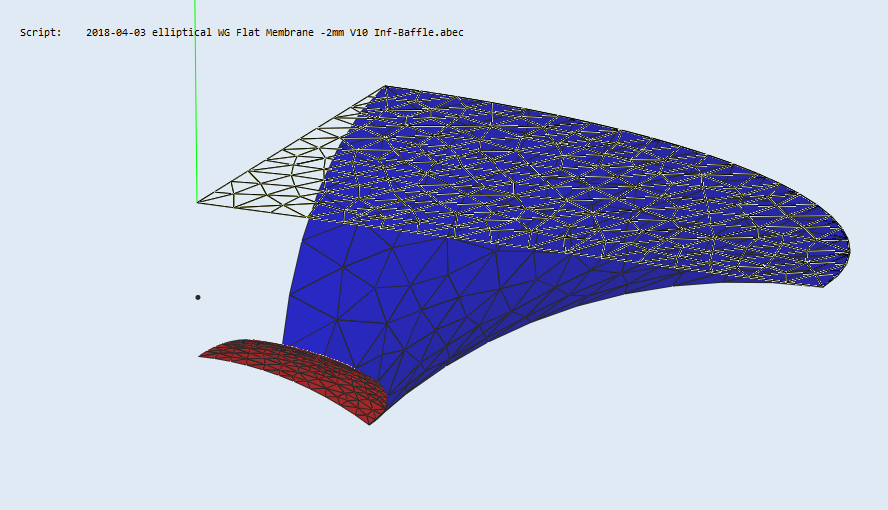Click the "Script:" label
Image resolution: width=888 pixels, height=510 pixels.
(41, 33)
